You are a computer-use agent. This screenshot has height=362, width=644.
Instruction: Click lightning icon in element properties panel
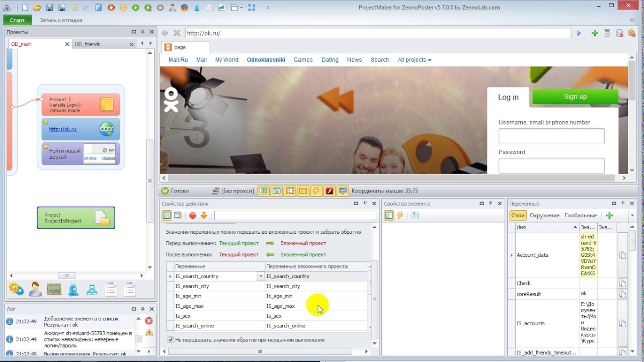pyautogui.click(x=400, y=215)
